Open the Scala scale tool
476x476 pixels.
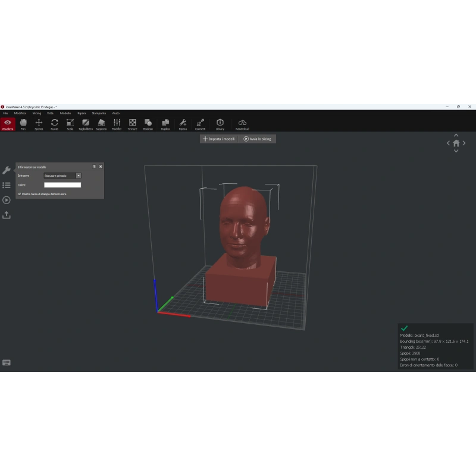point(70,124)
